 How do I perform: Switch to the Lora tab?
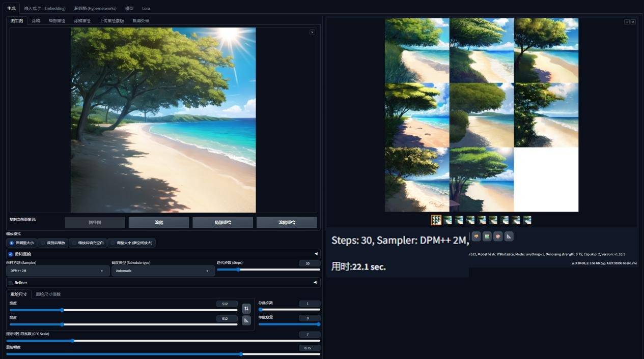coord(146,8)
